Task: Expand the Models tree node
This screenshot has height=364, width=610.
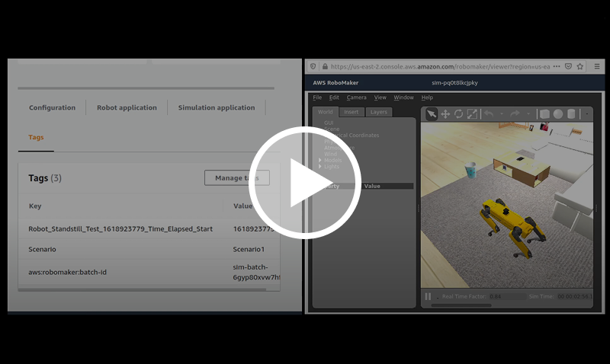Action: pos(320,160)
